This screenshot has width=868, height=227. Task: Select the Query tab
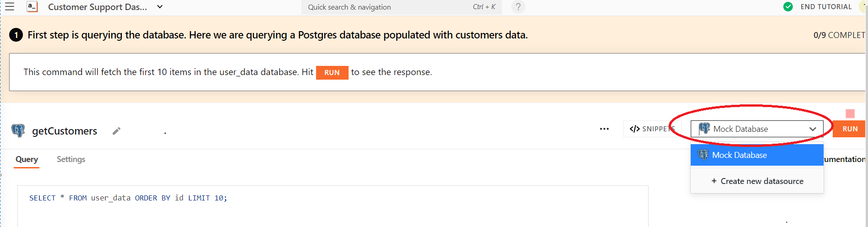pyautogui.click(x=27, y=159)
